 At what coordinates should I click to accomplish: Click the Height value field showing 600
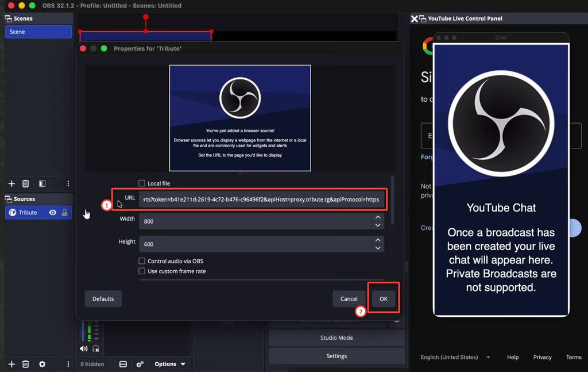256,244
